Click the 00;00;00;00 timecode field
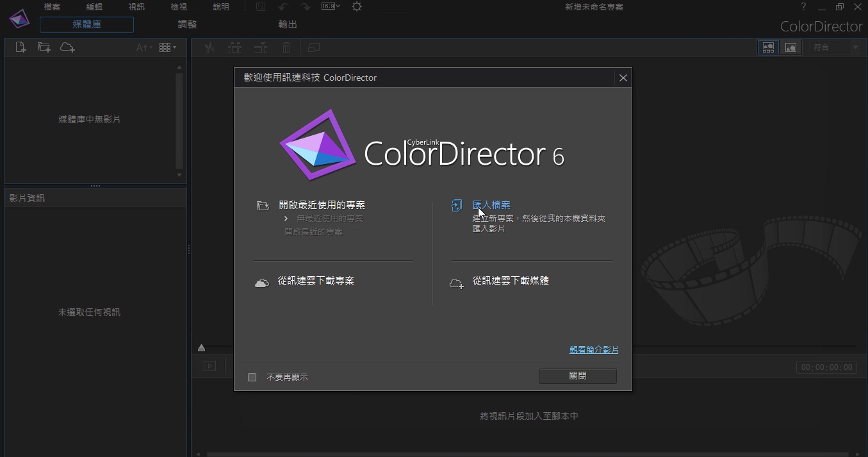The image size is (868, 457). (x=827, y=367)
